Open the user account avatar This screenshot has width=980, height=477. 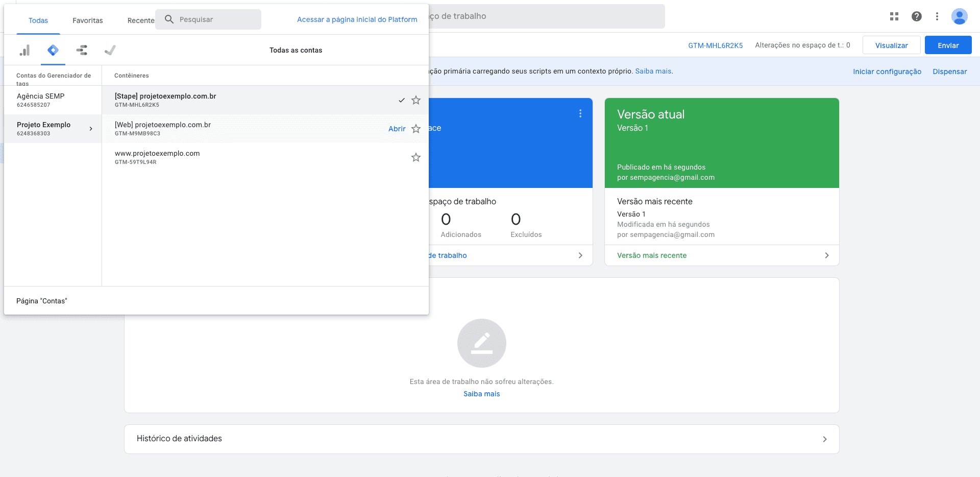click(x=960, y=16)
